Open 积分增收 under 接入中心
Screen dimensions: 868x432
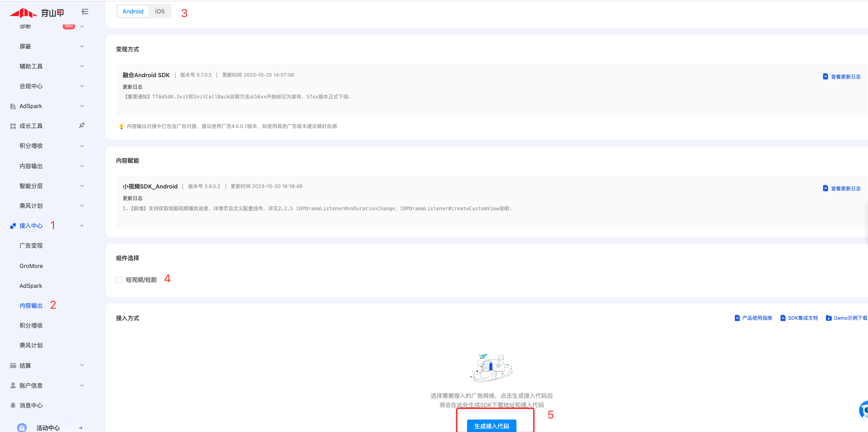point(31,326)
